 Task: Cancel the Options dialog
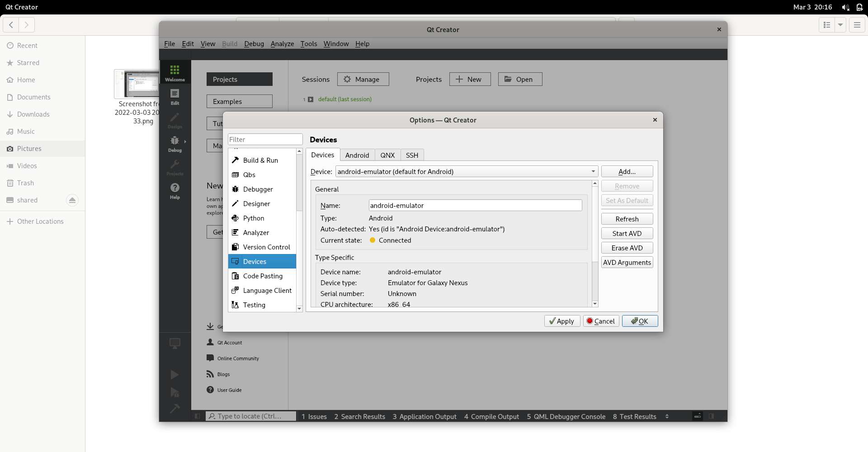[x=601, y=321]
